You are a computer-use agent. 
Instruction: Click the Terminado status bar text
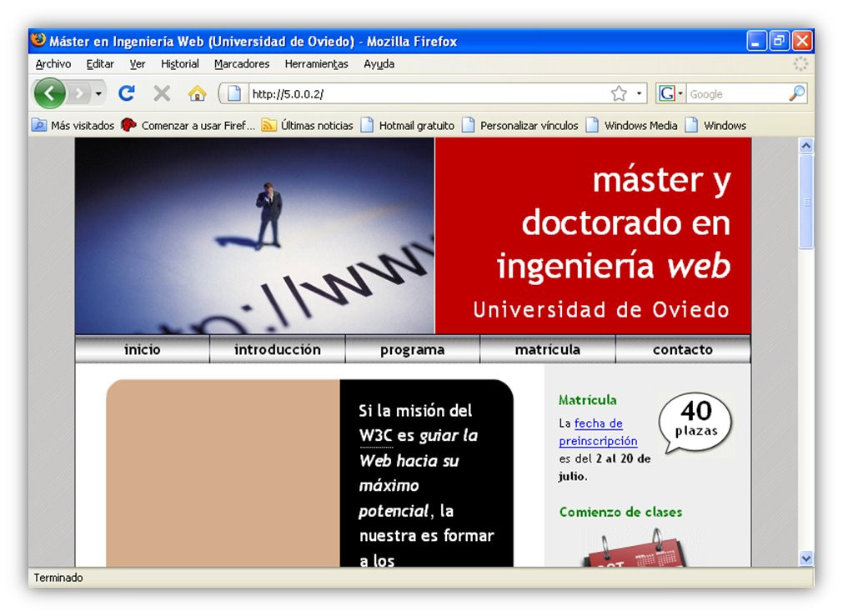(58, 578)
